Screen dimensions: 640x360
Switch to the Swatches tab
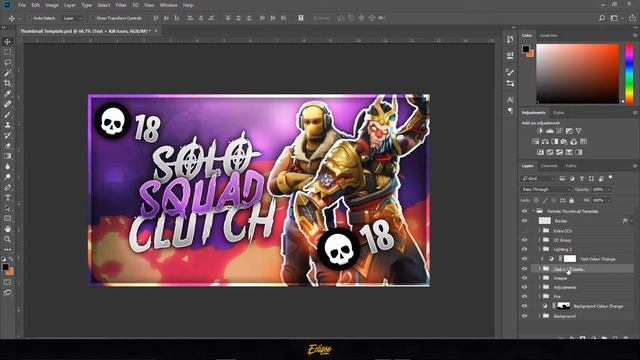click(x=549, y=36)
